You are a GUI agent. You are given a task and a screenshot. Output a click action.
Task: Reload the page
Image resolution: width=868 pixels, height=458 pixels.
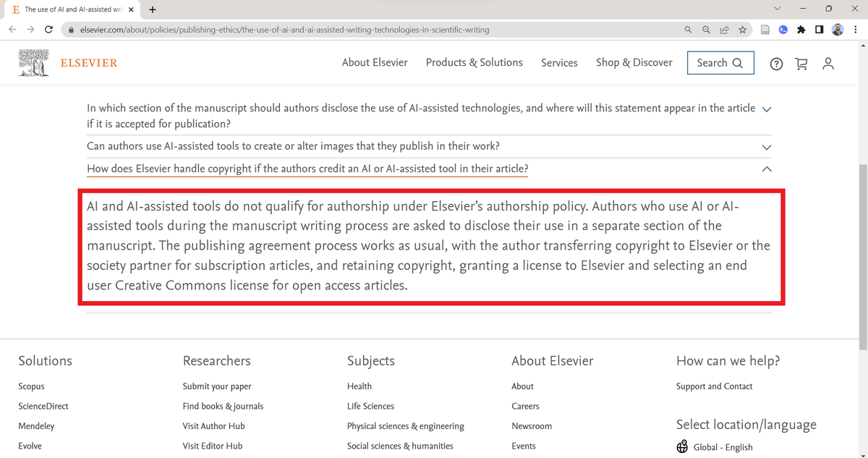tap(49, 30)
